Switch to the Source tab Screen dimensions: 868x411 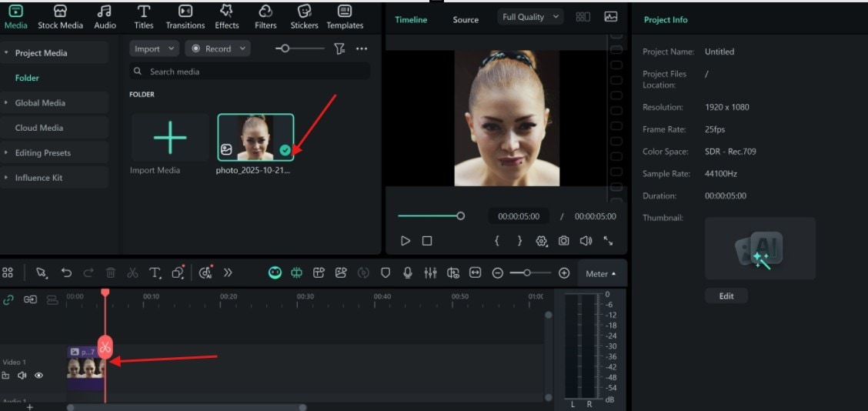[466, 20]
